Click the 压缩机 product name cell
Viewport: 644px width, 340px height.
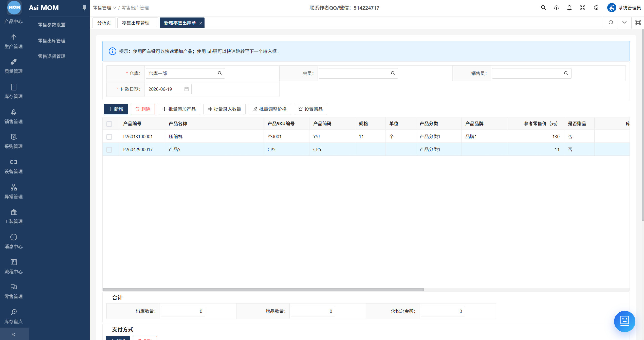pos(214,137)
